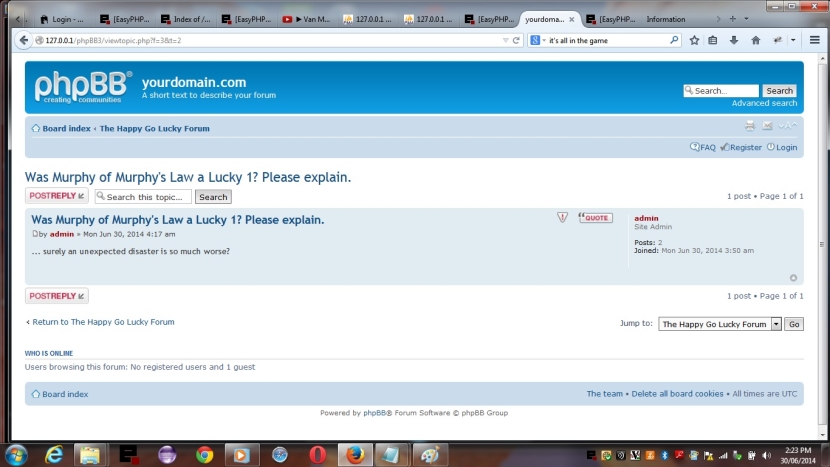Click the change font size icon

(787, 126)
